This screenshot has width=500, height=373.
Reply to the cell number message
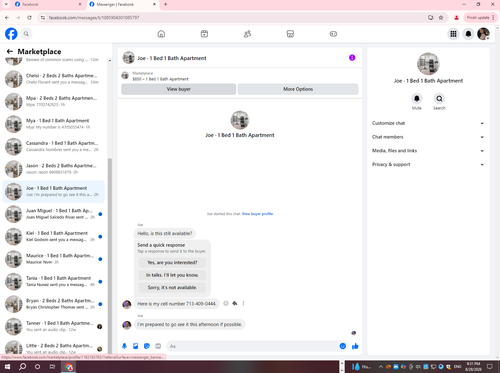pyautogui.click(x=235, y=303)
